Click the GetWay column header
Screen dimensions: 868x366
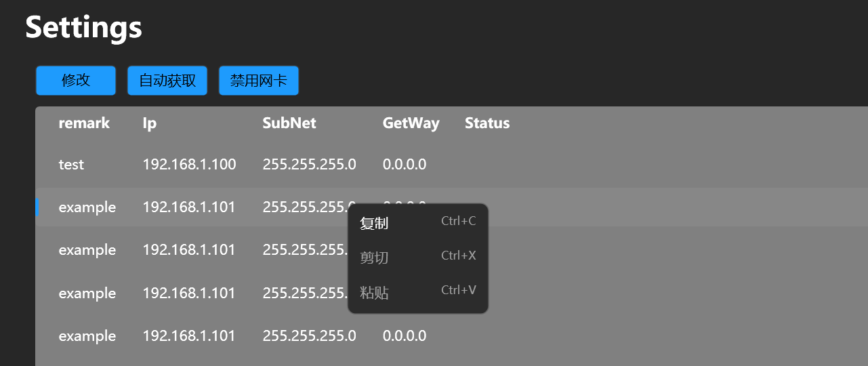point(411,123)
